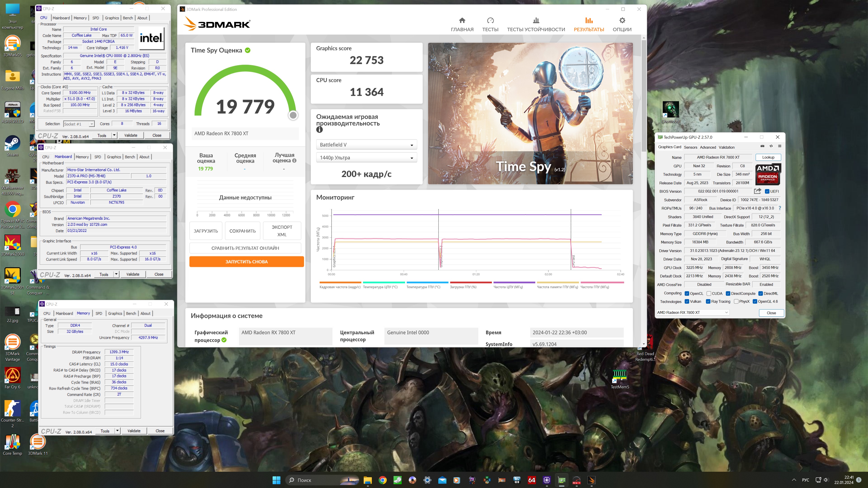Click ЭКСПОРТ XML button
The image size is (868, 488).
(x=282, y=231)
